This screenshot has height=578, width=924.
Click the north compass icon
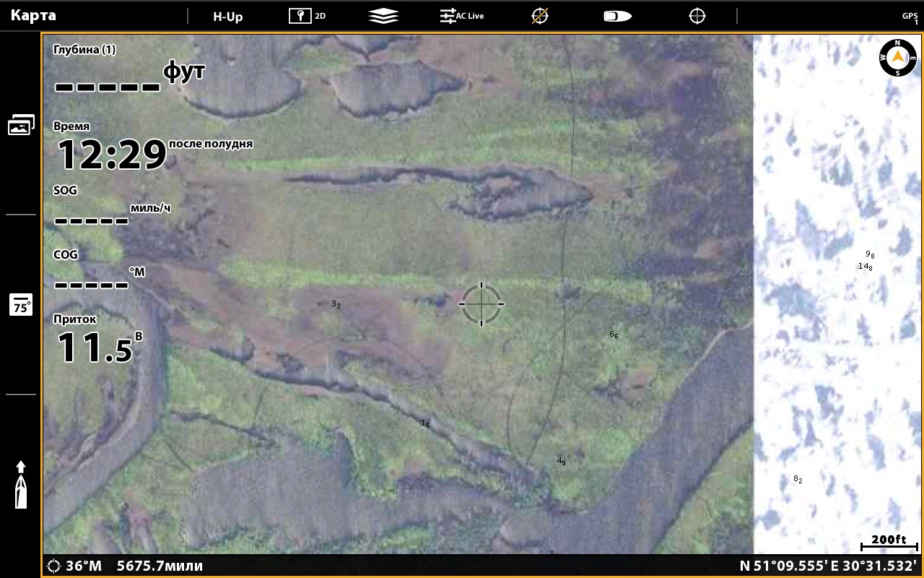897,58
